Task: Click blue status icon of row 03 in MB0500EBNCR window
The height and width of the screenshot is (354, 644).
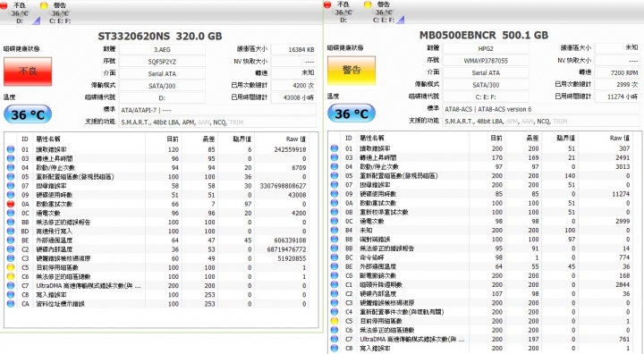Action: click(335, 157)
